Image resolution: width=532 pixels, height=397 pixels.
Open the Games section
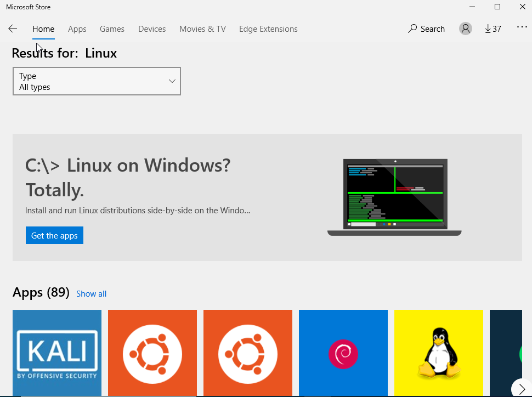[x=112, y=29]
